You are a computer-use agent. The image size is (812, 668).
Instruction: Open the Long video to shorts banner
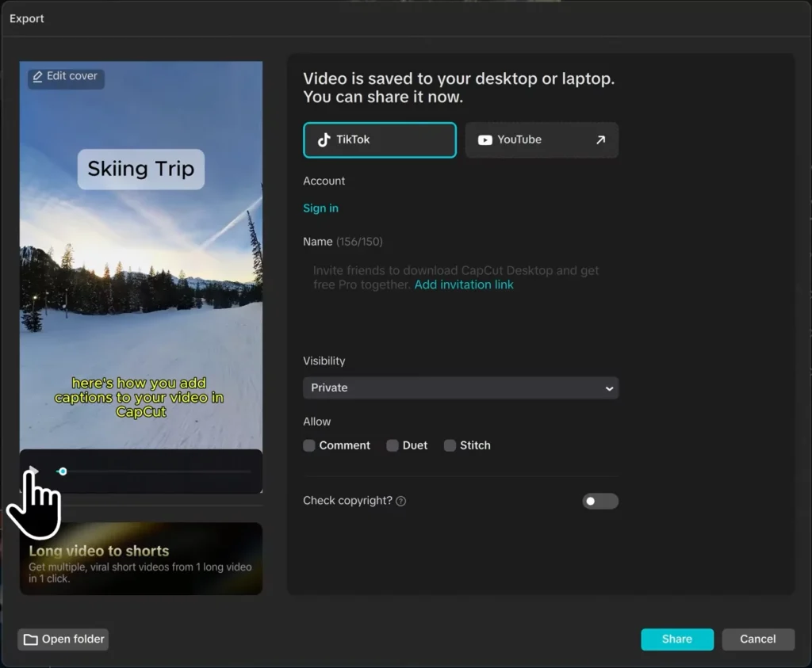(141, 559)
